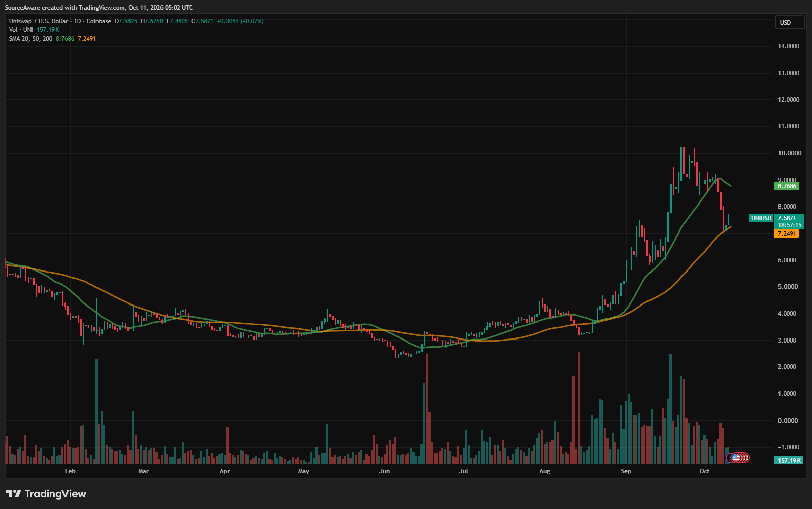This screenshot has width=812, height=509.
Task: Click the 14.0000 price axis label
Action: pos(789,46)
